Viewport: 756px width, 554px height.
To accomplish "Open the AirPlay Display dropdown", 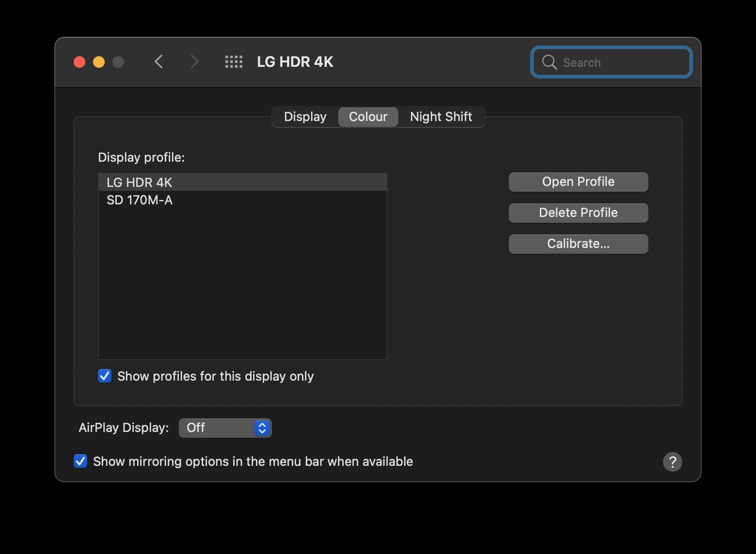I will point(225,428).
